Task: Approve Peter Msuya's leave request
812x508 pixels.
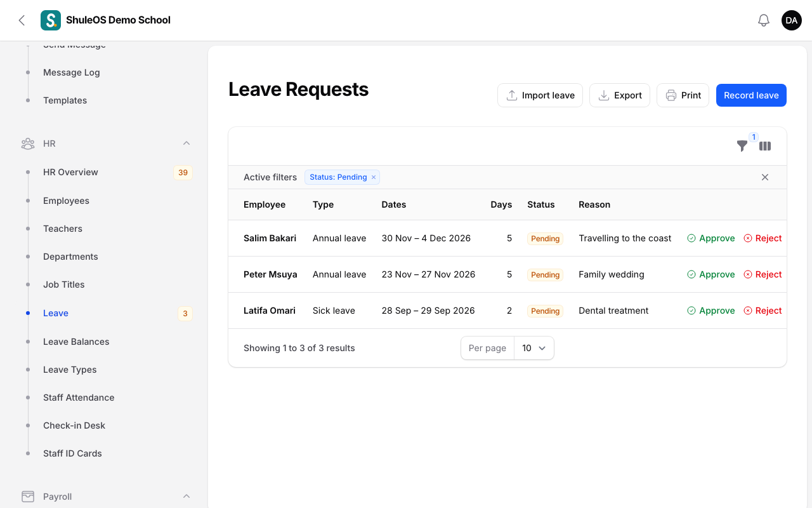Action: click(711, 275)
